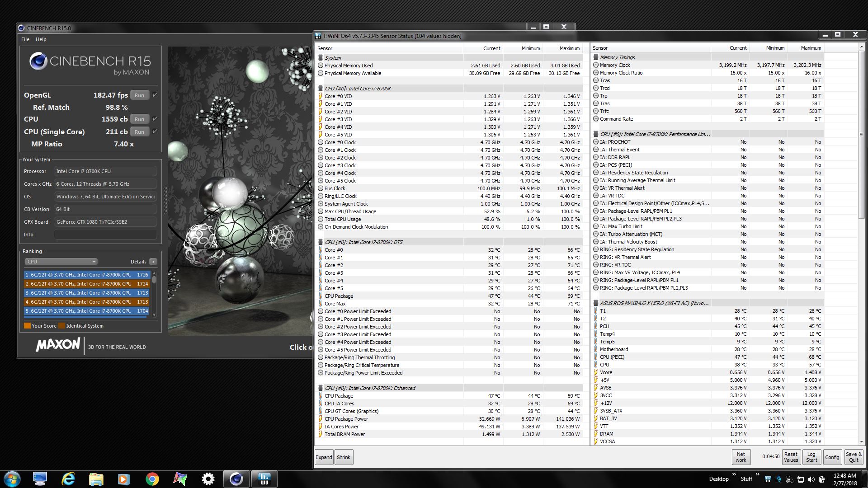Click the volume speaker tray icon
Viewport: 868px width, 488px height.
tap(811, 479)
